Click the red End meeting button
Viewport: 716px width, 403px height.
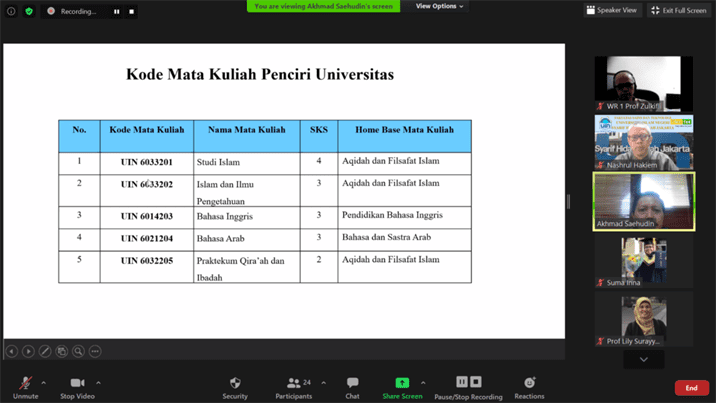(x=691, y=388)
